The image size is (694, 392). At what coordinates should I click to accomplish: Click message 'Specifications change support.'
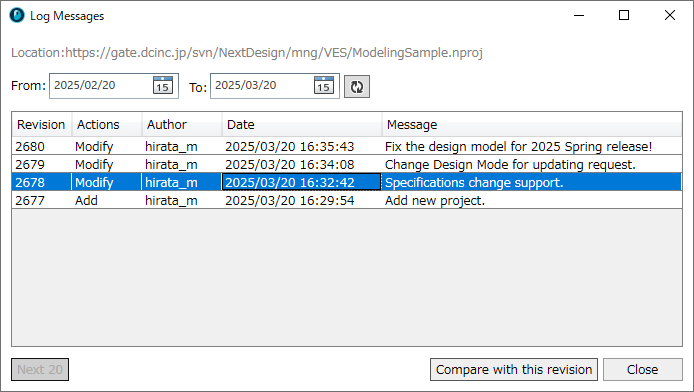point(474,182)
